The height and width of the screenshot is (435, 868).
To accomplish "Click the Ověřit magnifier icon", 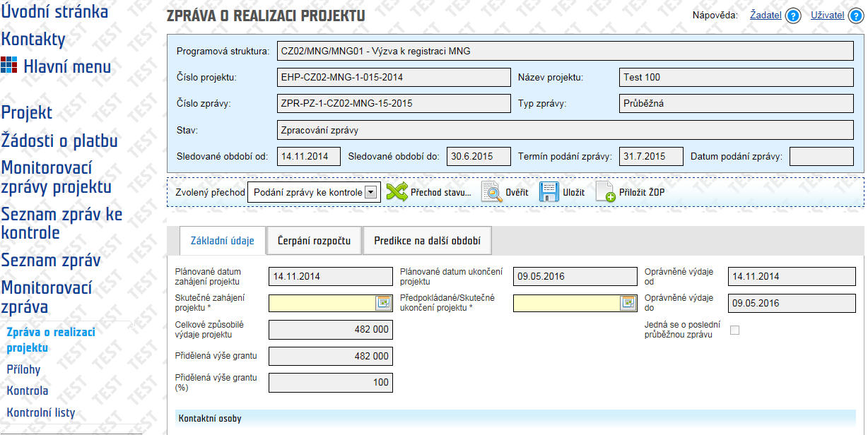I will click(492, 192).
